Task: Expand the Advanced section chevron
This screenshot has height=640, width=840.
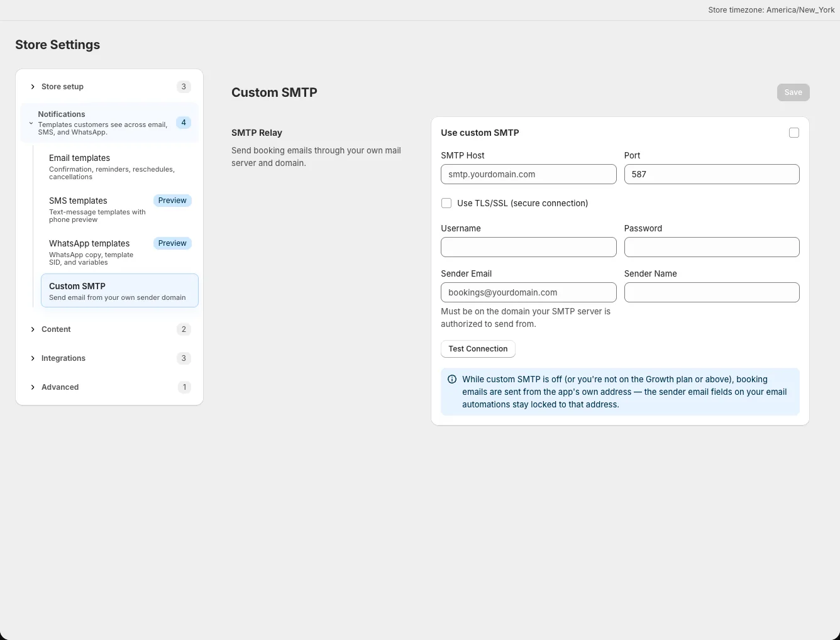Action: tap(33, 387)
